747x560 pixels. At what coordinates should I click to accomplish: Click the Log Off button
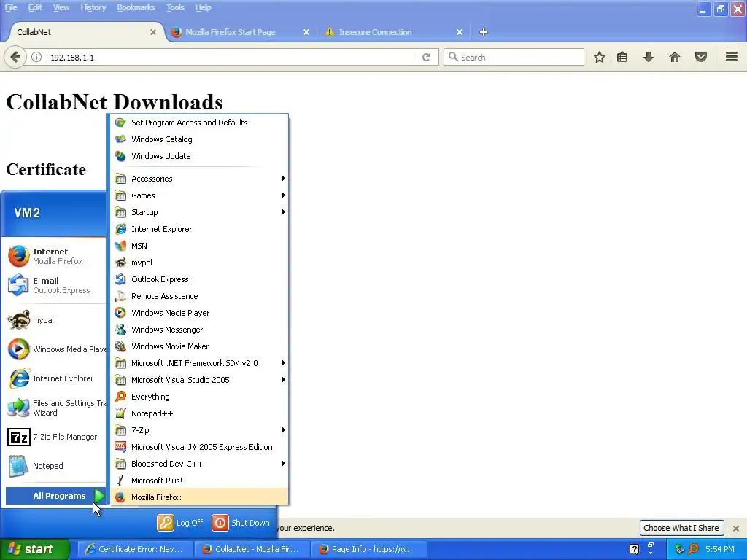click(x=181, y=523)
